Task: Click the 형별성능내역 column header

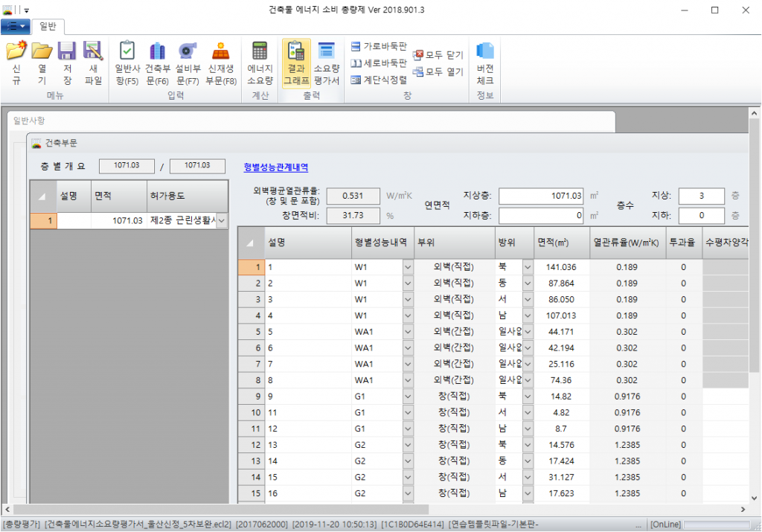Action: click(382, 243)
